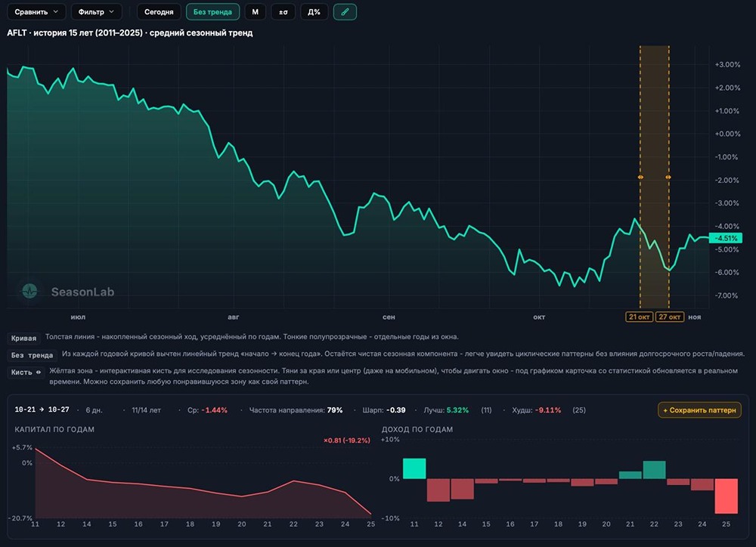Enable the ±σ deviation toggle

pos(283,12)
